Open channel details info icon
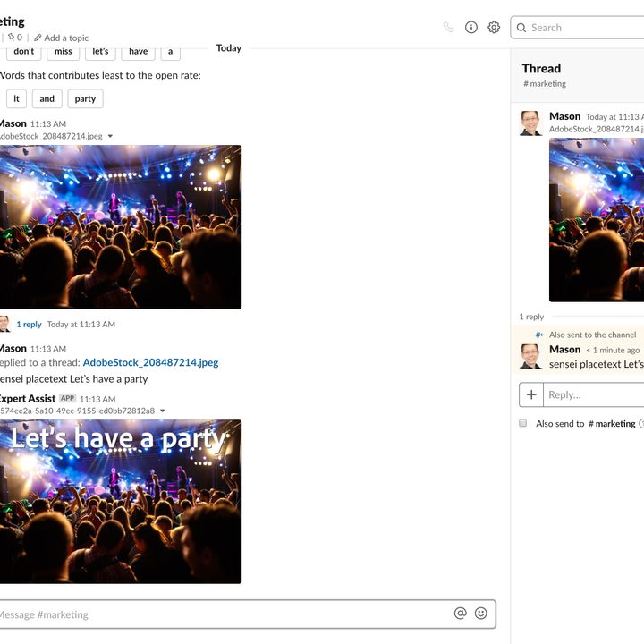 [x=471, y=28]
